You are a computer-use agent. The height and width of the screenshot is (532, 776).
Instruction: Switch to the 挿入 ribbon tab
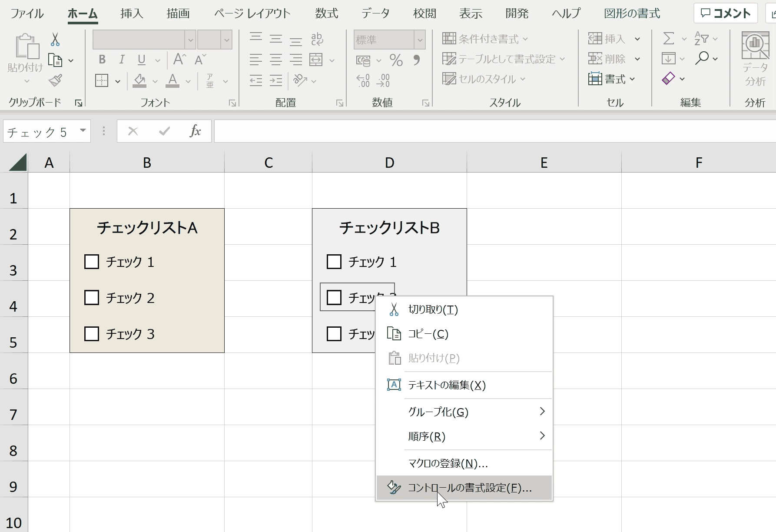(x=132, y=13)
